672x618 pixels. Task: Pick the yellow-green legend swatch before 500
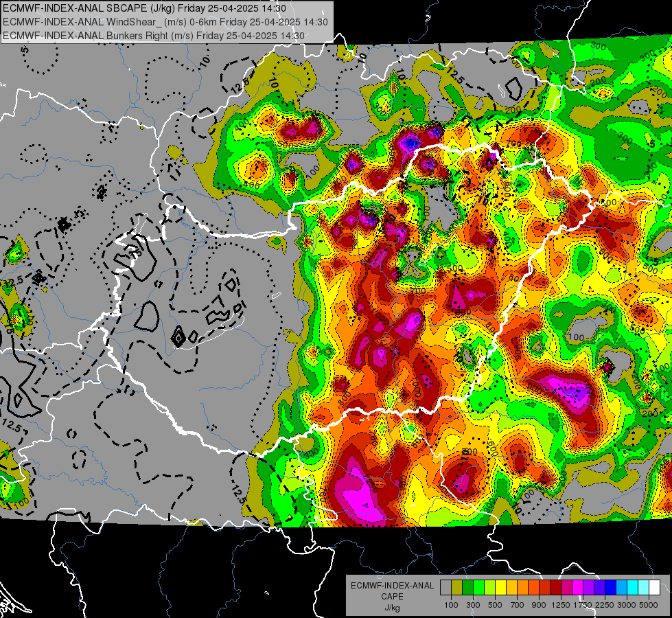pyautogui.click(x=490, y=588)
